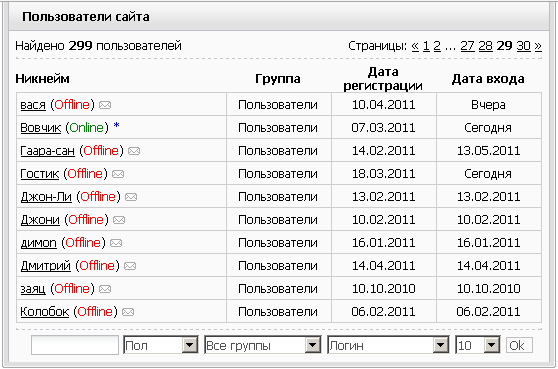558x369 pixels.
Task: Open Вовчик user profile link
Action: click(x=41, y=128)
